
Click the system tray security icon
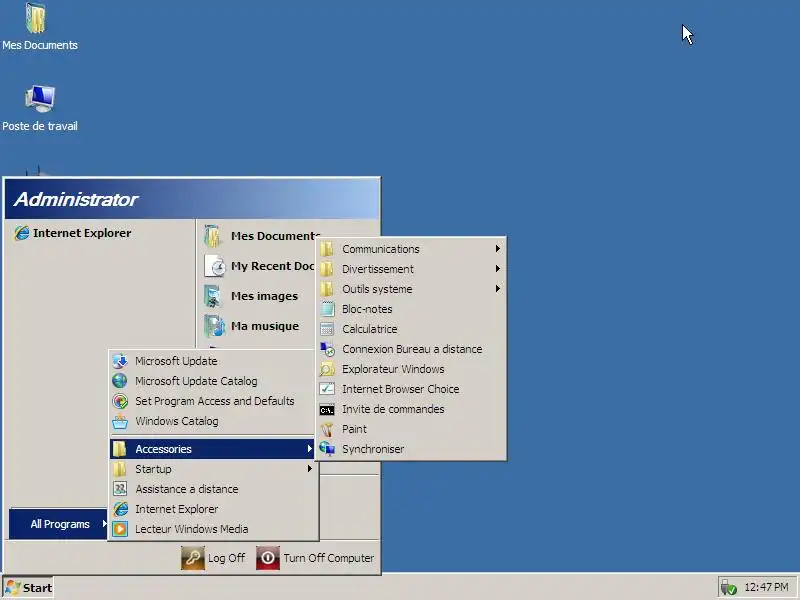click(729, 588)
